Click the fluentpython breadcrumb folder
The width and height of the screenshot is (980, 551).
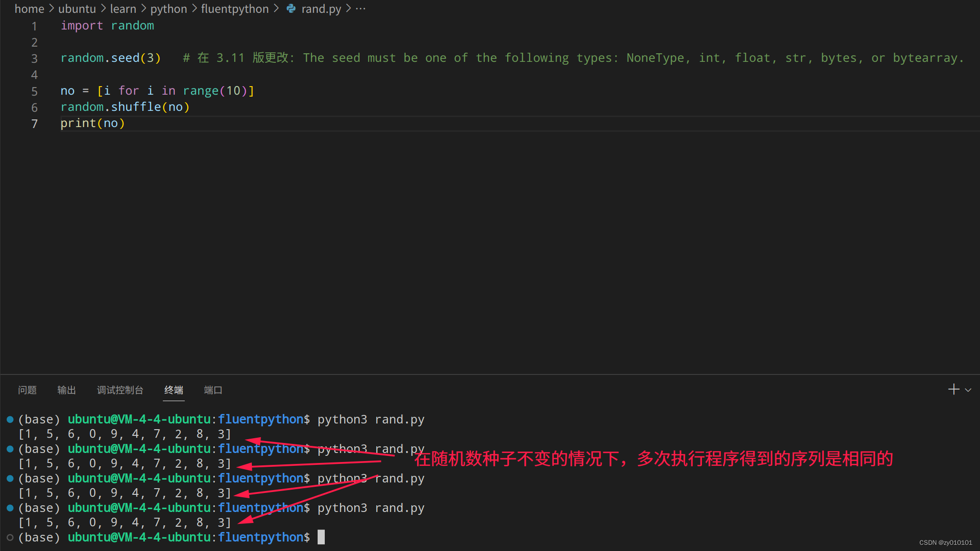point(235,9)
